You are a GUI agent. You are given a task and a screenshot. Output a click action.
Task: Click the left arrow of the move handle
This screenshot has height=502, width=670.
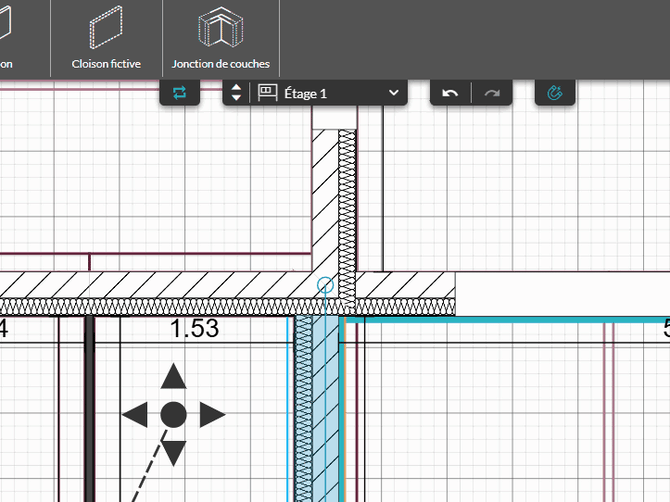click(x=135, y=414)
